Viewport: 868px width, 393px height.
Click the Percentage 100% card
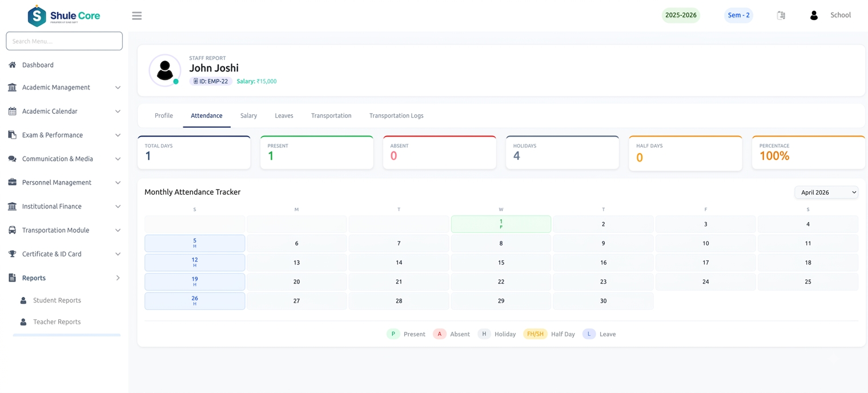(x=809, y=153)
